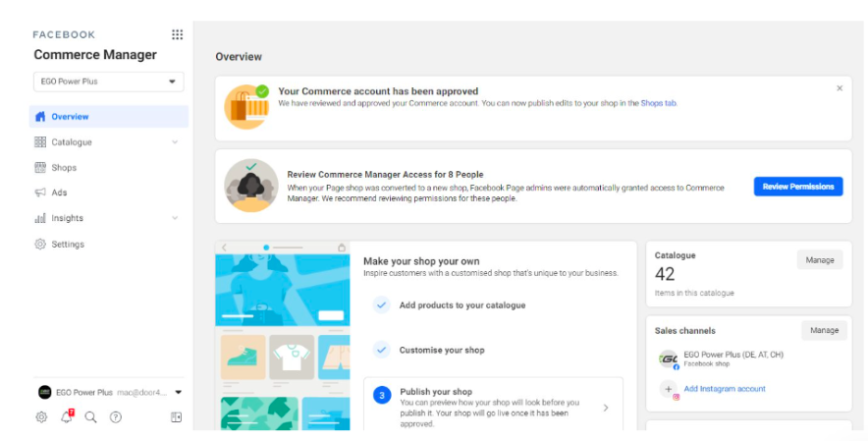The width and height of the screenshot is (868, 441).
Task: Click the Review Permissions button
Action: point(797,187)
